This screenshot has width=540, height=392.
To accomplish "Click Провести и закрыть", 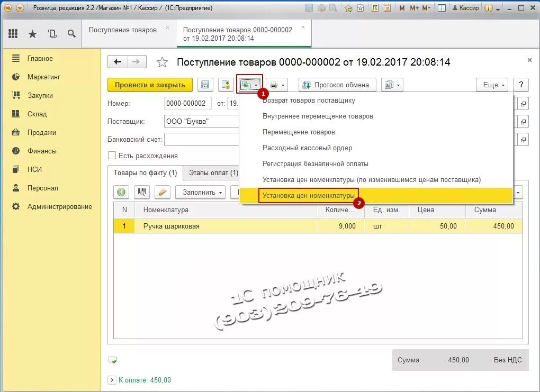I will [150, 85].
